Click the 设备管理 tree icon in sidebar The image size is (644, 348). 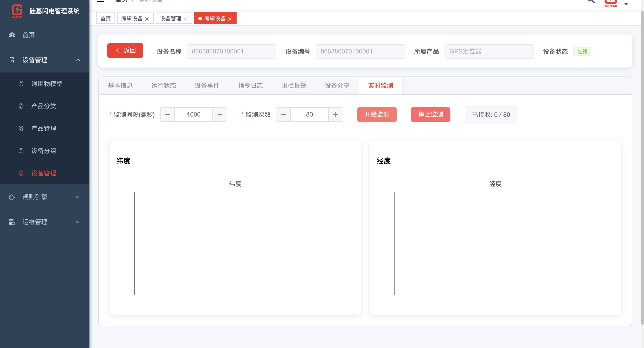(12, 60)
